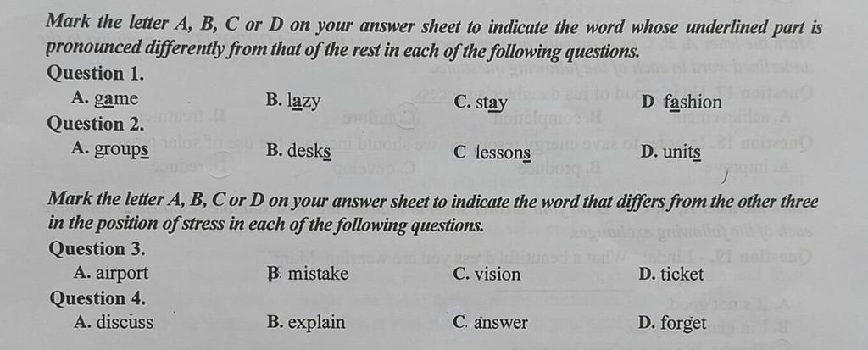The height and width of the screenshot is (350, 868).
Task: Pick option D. ticket
Action: pyautogui.click(x=671, y=274)
